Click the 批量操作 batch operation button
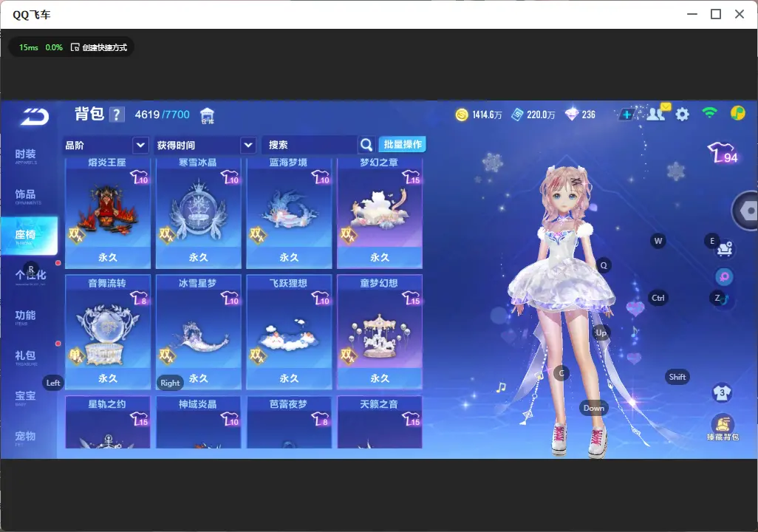758x532 pixels. [x=402, y=144]
